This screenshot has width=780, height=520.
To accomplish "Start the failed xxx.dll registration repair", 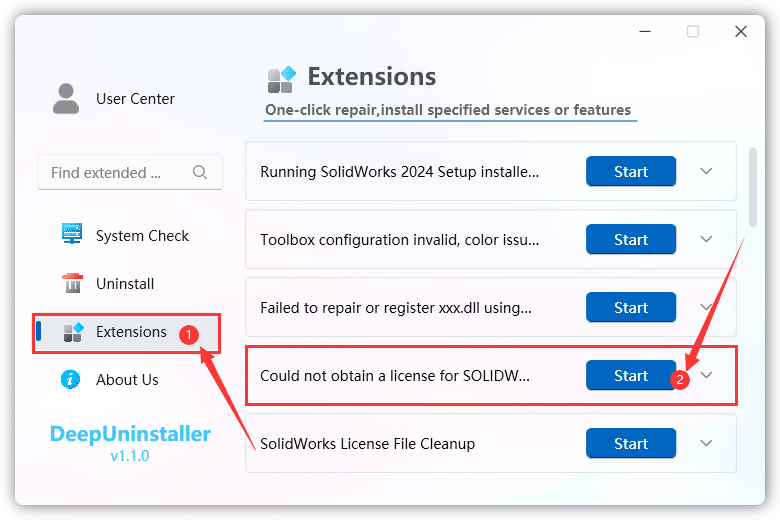I will click(630, 307).
